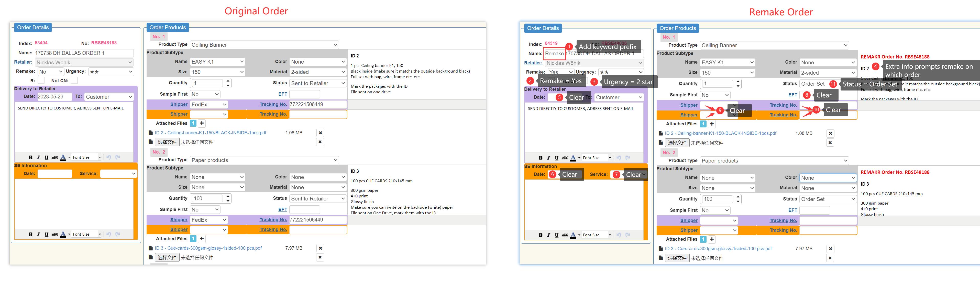Remove Cue-cards PDF attachment in Remake Order
Viewport: 980px width, 282px height.
pyautogui.click(x=831, y=249)
